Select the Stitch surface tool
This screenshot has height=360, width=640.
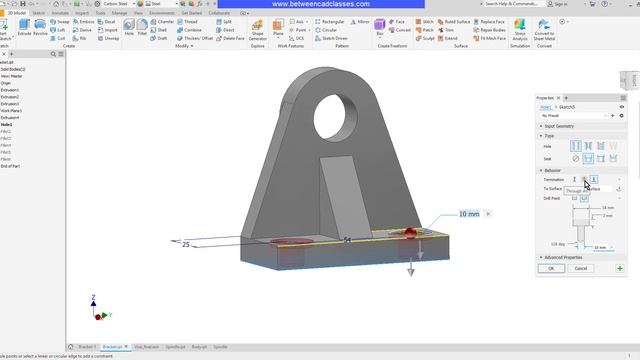click(x=424, y=22)
